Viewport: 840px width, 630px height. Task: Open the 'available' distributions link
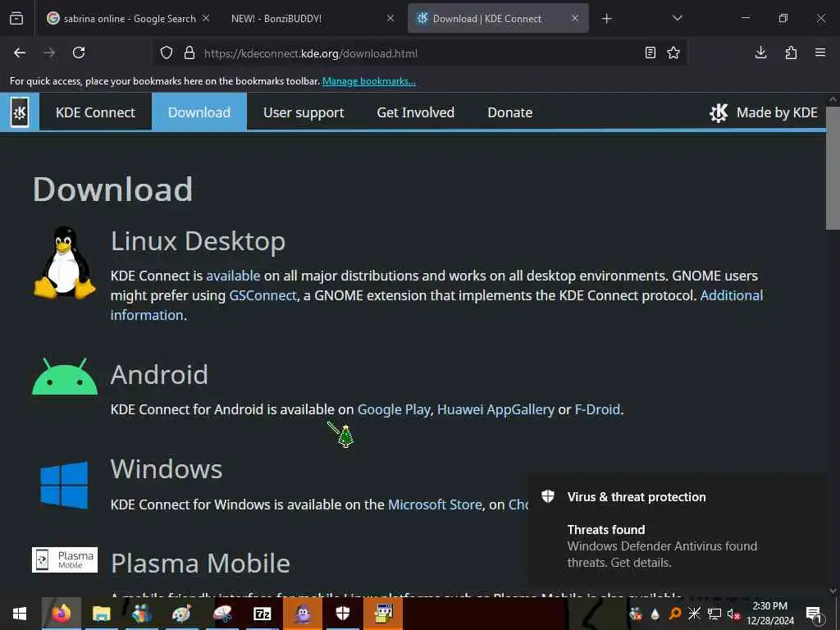pyautogui.click(x=233, y=276)
